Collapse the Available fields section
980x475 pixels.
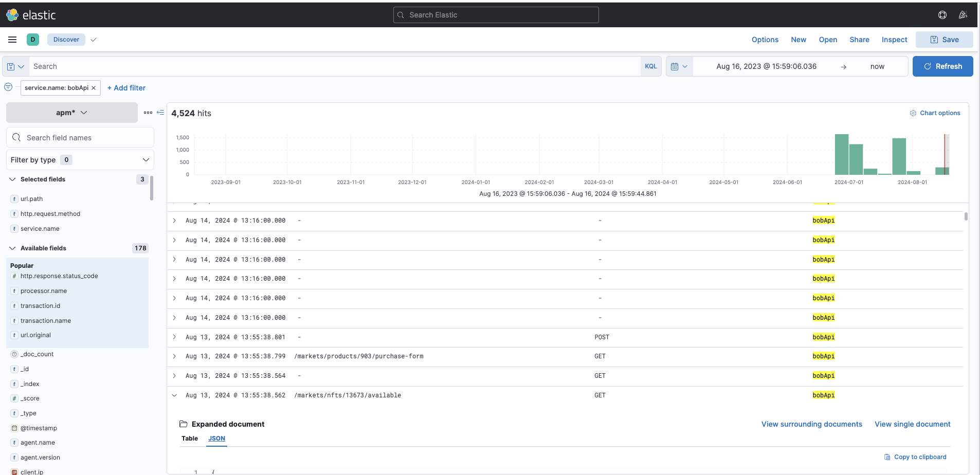[x=12, y=248]
